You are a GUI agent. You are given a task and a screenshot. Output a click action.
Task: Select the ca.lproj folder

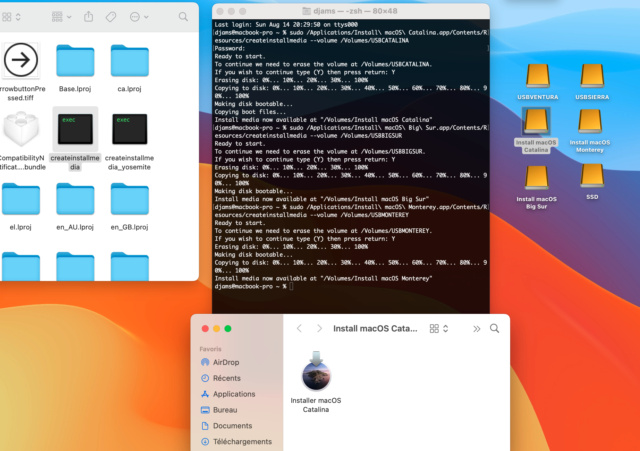[x=129, y=61]
